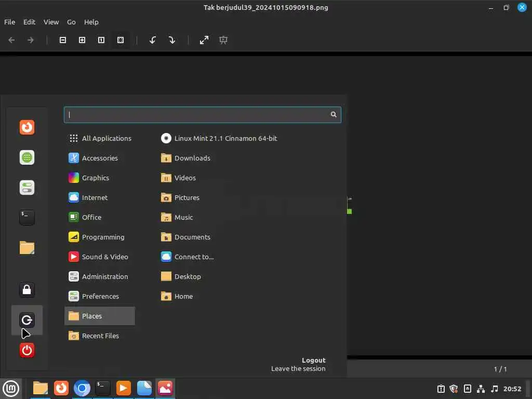The height and width of the screenshot is (399, 532).
Task: Click the update shield tray icon
Action: click(454, 389)
